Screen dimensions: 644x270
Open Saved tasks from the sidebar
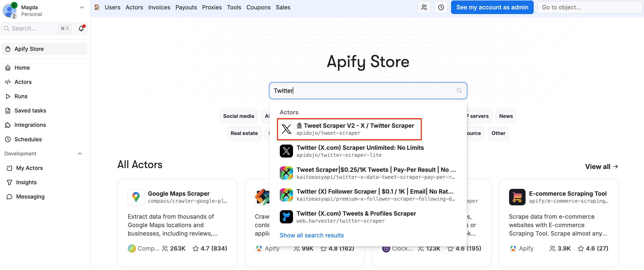pyautogui.click(x=30, y=110)
